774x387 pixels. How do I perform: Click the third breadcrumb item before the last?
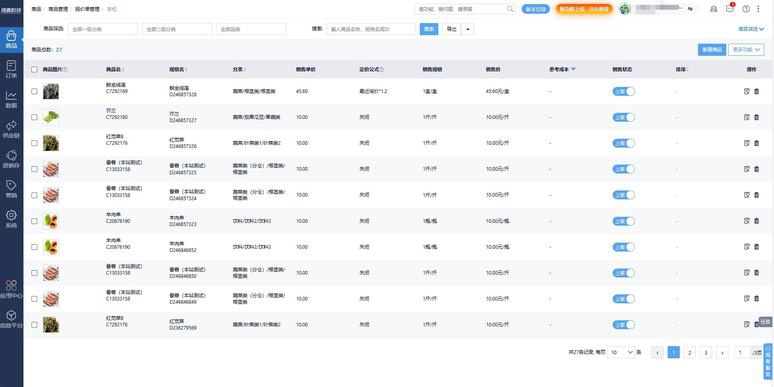click(87, 9)
